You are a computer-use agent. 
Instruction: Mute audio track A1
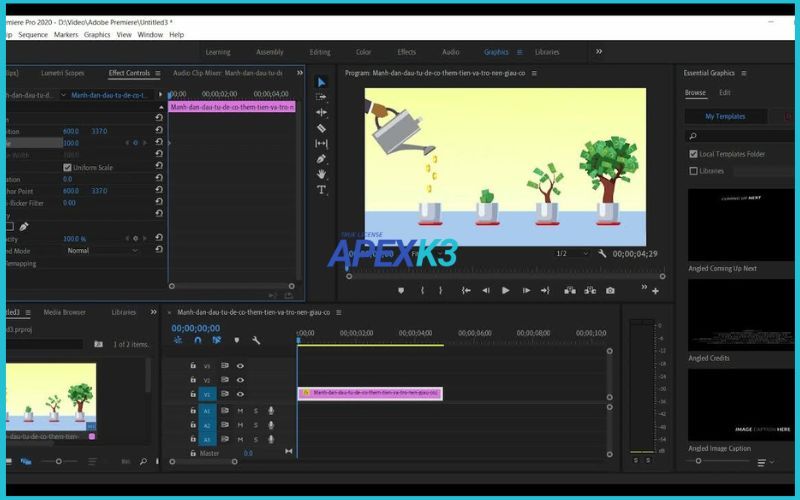click(240, 411)
